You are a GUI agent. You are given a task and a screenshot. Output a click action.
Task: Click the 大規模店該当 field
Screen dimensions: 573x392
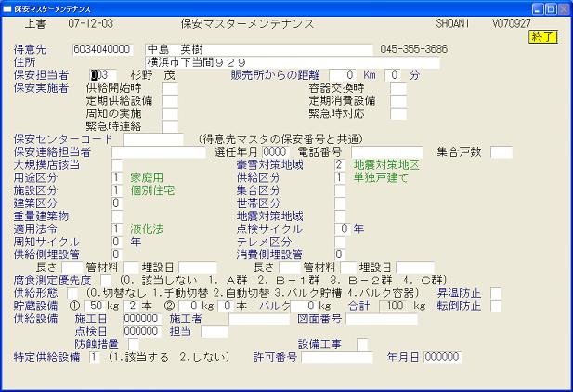(117, 165)
